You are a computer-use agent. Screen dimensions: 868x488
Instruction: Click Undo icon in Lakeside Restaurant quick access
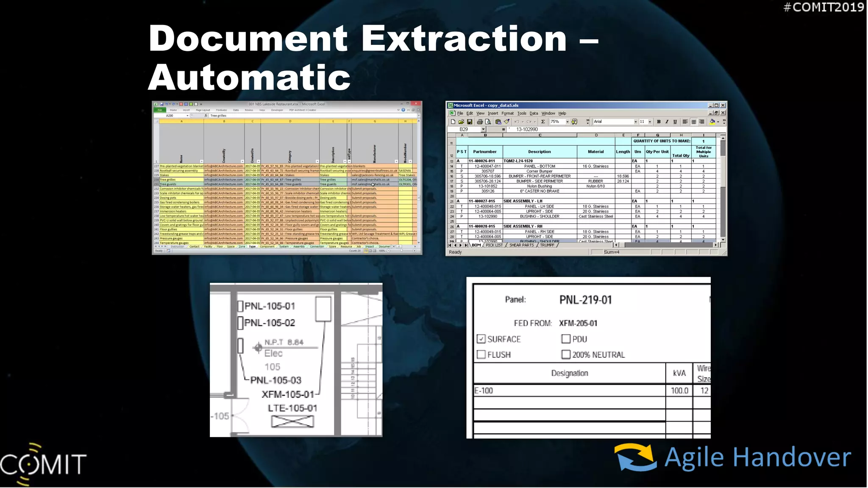pos(167,104)
